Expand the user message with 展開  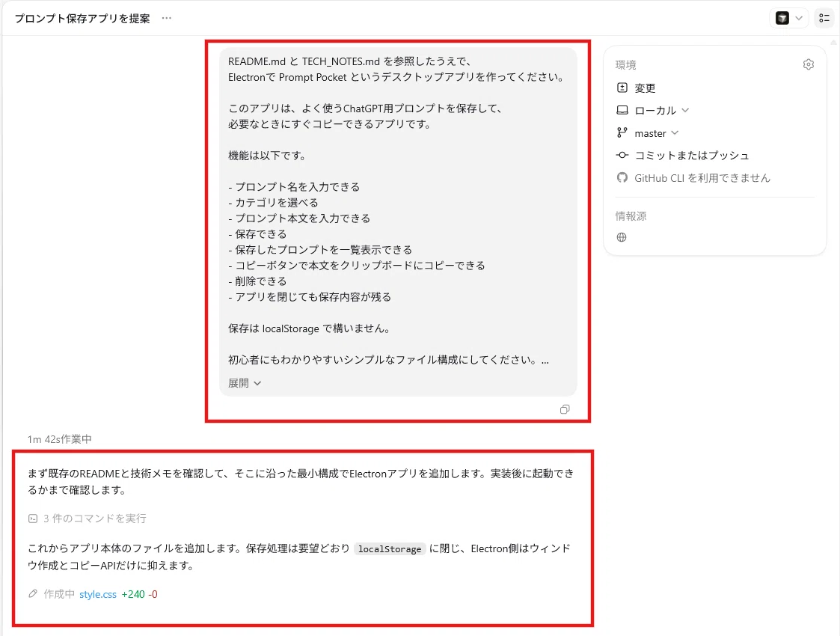(x=245, y=383)
